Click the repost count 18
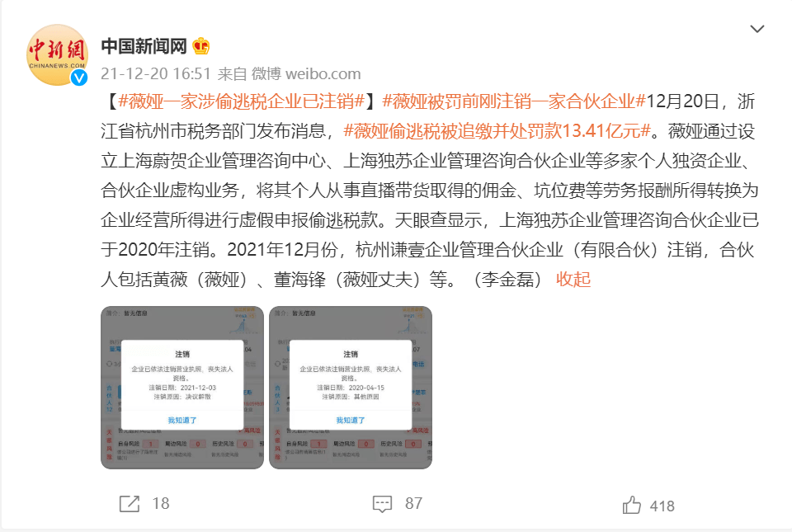 (161, 504)
